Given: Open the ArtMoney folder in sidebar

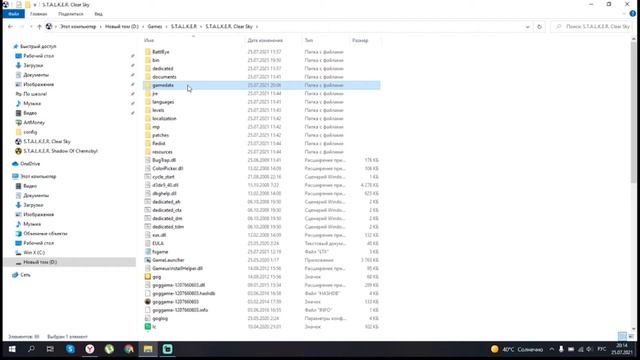Looking at the screenshot, I should (34, 122).
